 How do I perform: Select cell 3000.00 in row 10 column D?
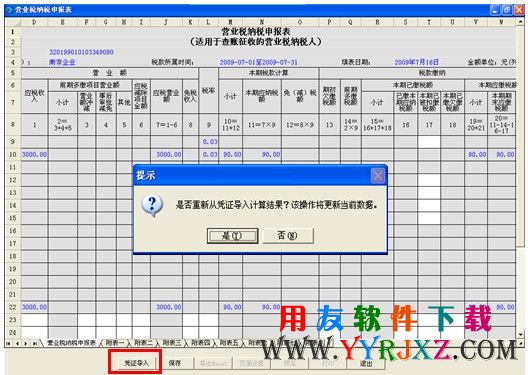(x=34, y=155)
